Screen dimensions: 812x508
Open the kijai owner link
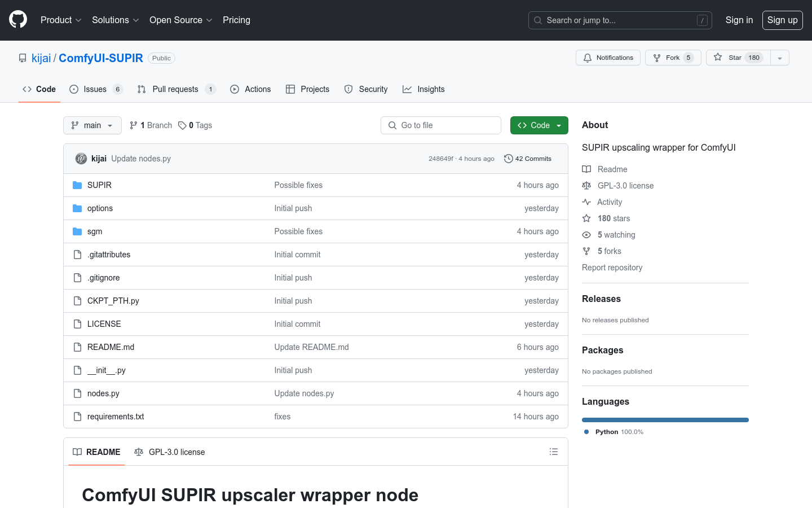pyautogui.click(x=41, y=58)
